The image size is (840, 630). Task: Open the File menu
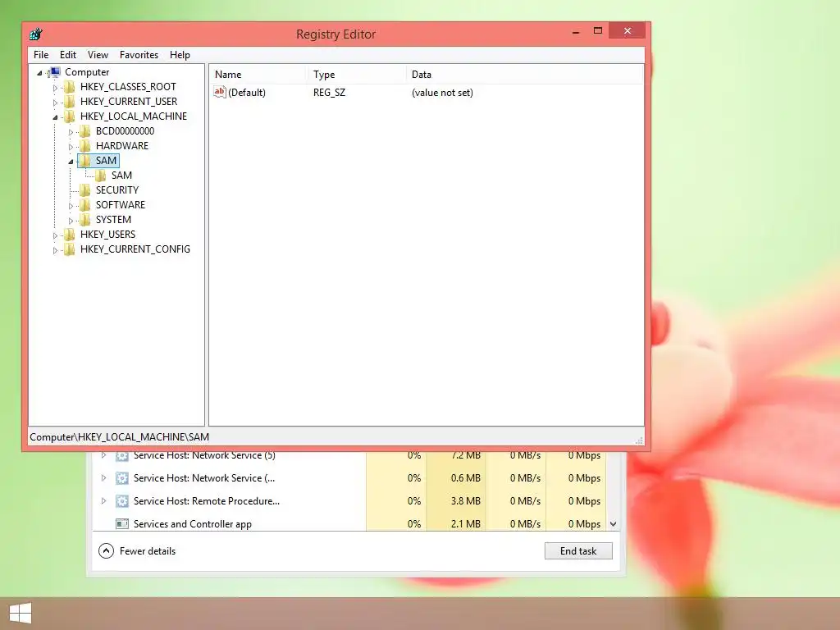coord(41,55)
